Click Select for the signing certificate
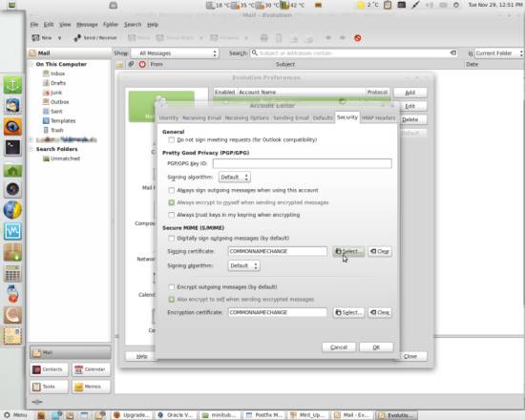The width and height of the screenshot is (525, 420). tap(348, 251)
